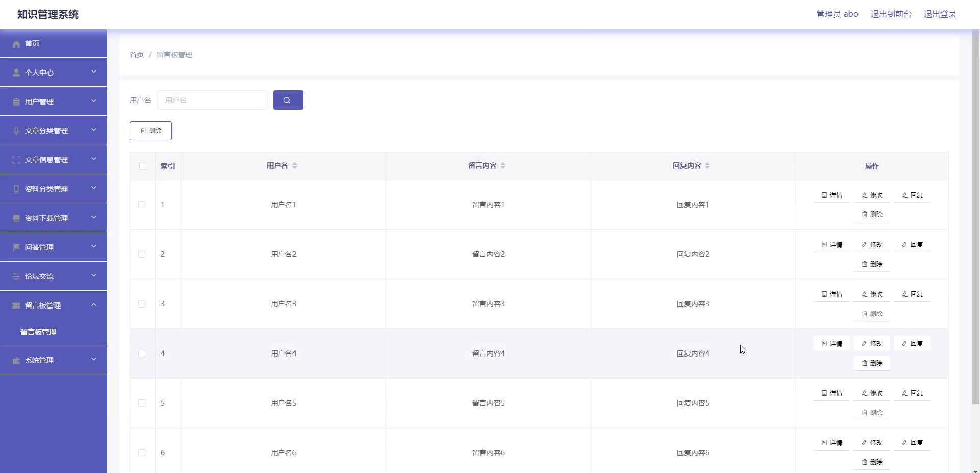Check the checkbox for row 6
The image size is (980, 473).
coord(142,453)
